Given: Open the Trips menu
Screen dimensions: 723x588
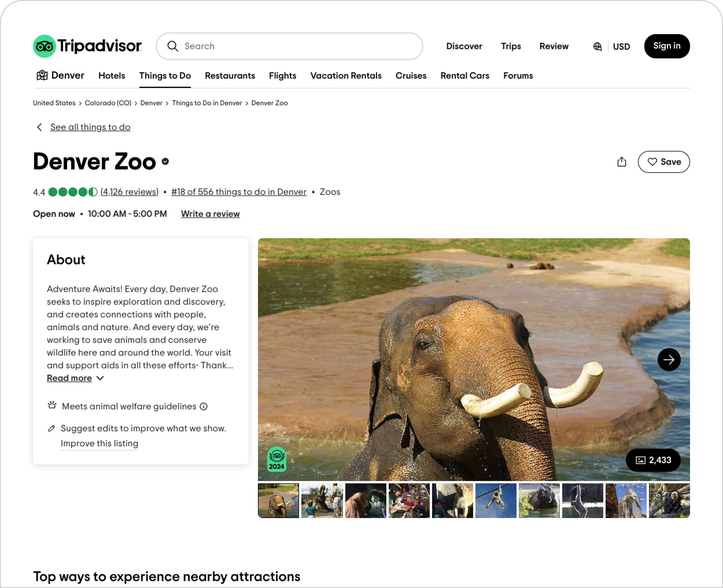Looking at the screenshot, I should tap(511, 46).
